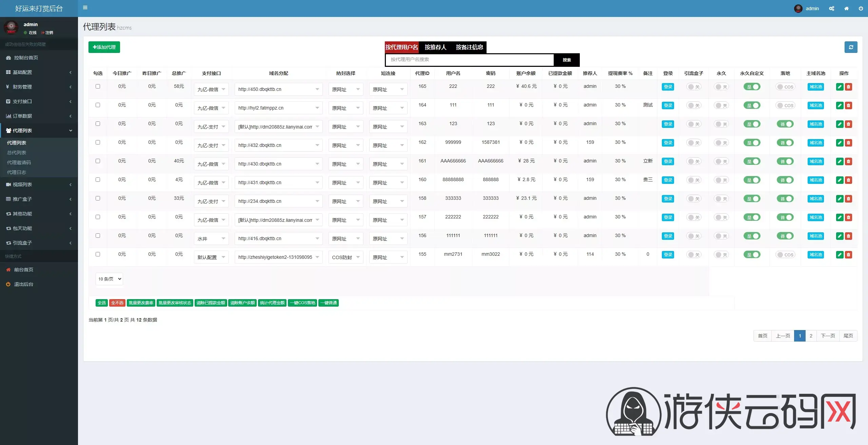868x445 pixels.
Task: Click the power icon in top header
Action: pyautogui.click(x=861, y=8)
